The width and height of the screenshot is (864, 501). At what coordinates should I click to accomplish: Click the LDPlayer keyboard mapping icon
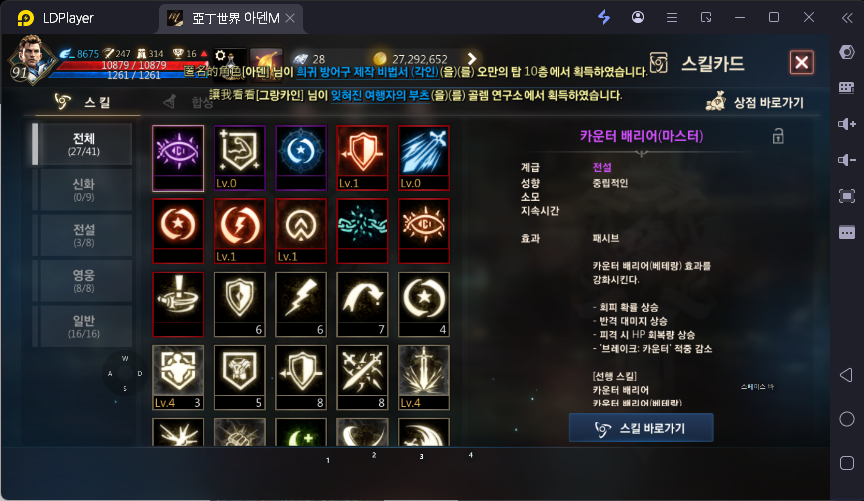pyautogui.click(x=846, y=88)
